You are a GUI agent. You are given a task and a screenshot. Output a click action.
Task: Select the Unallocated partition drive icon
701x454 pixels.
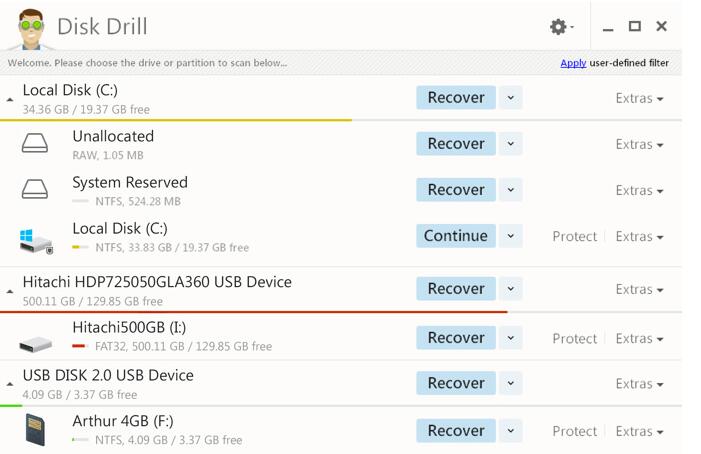35,143
